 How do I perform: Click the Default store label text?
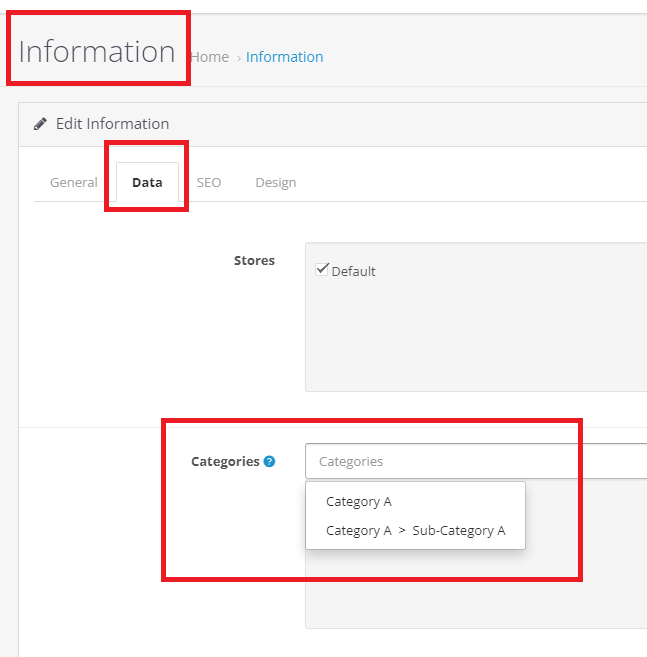[353, 271]
